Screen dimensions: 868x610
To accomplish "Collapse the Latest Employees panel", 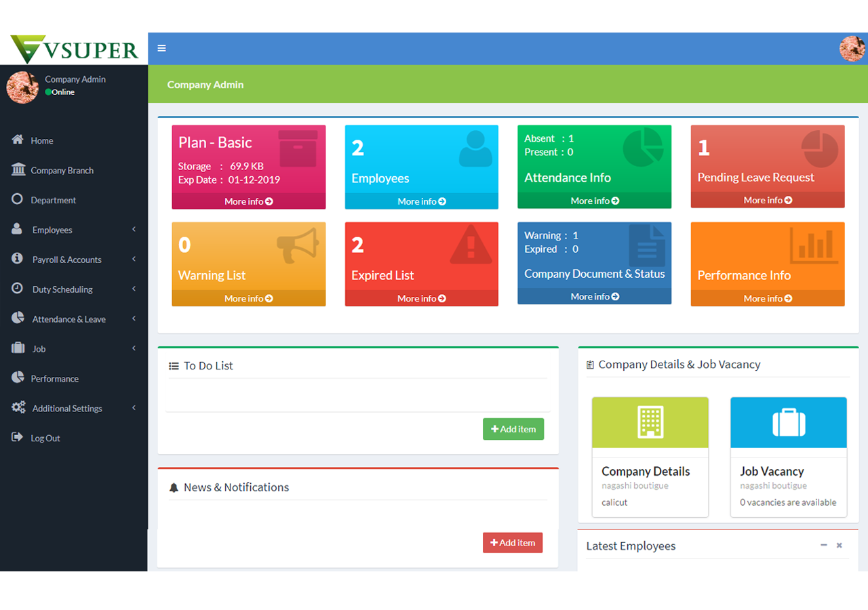I will (x=823, y=546).
